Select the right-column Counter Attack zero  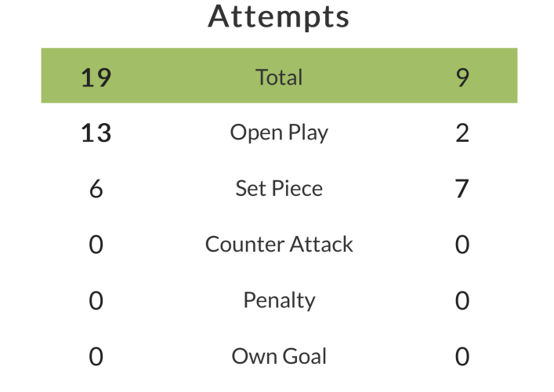462,245
